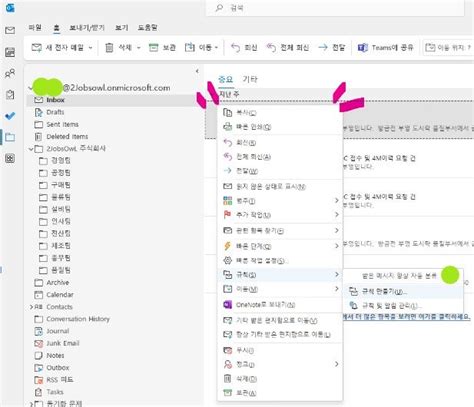Open the Sent Items folder
This screenshot has width=474, height=407.
(57, 124)
